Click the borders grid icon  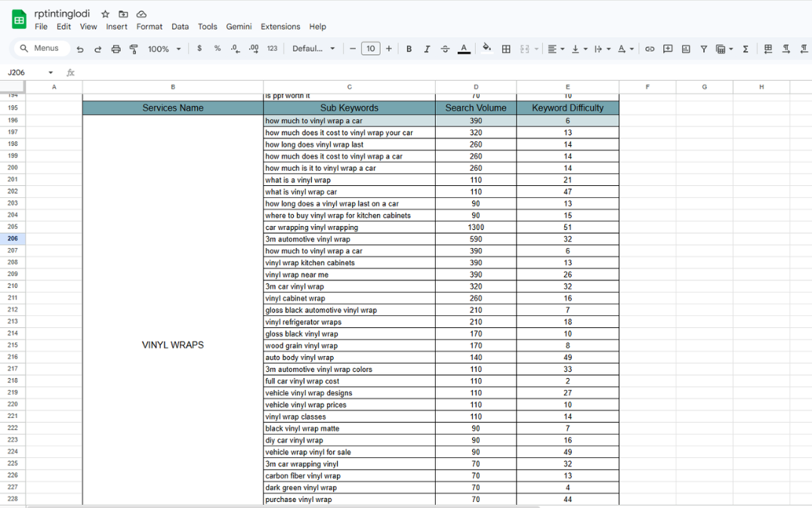(x=506, y=49)
